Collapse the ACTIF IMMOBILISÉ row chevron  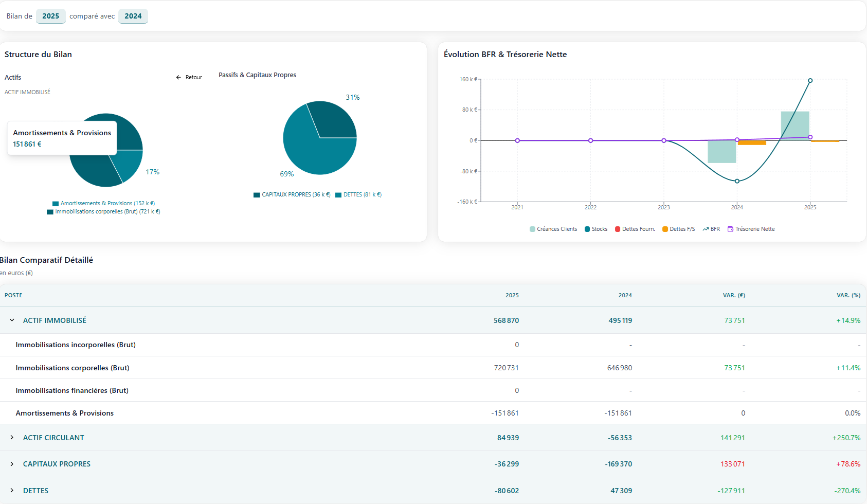coord(12,320)
